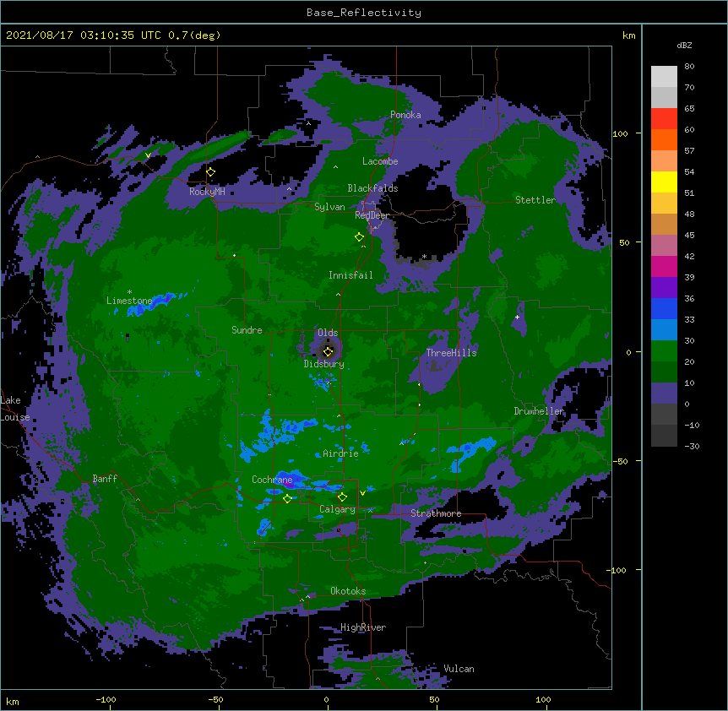Click the yellow diamond marker above RockyMH

(211, 172)
